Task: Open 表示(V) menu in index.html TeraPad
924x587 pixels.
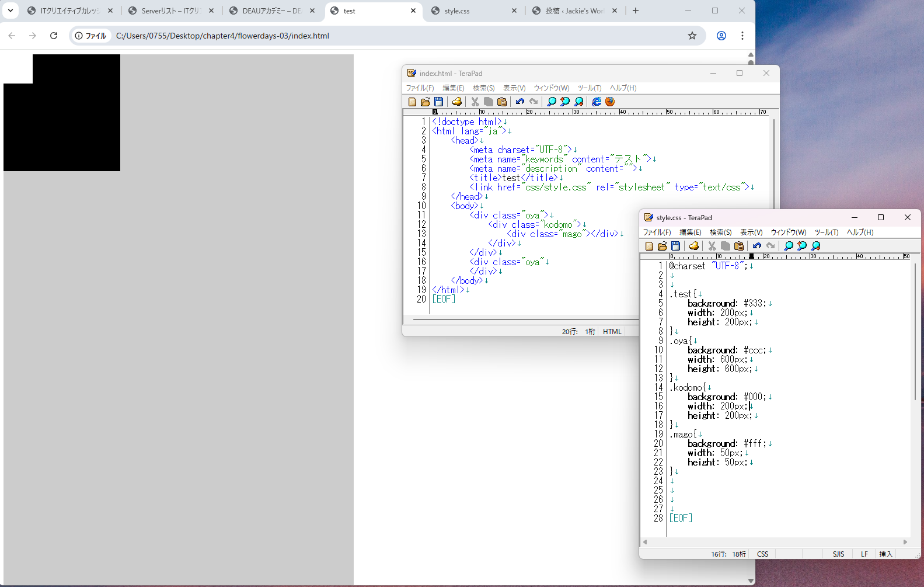Action: pos(514,88)
